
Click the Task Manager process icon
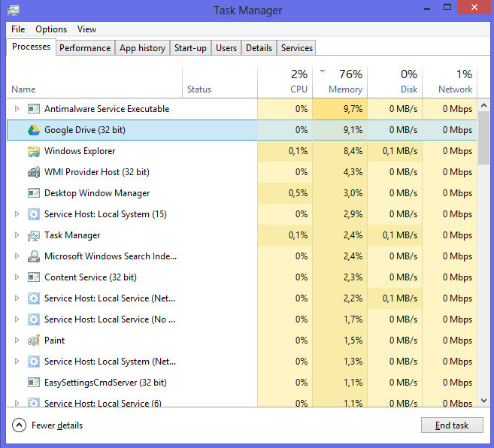click(34, 235)
